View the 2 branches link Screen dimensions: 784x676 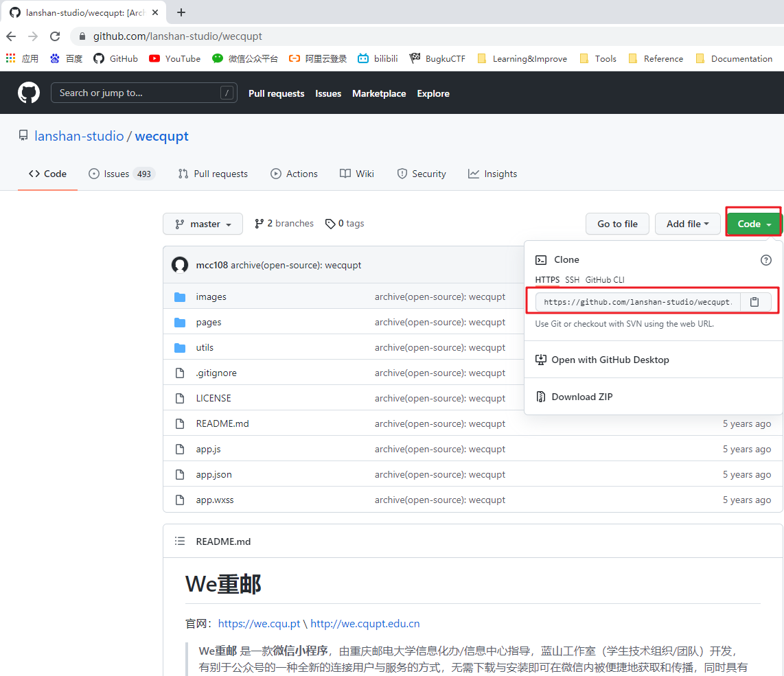[x=284, y=224]
